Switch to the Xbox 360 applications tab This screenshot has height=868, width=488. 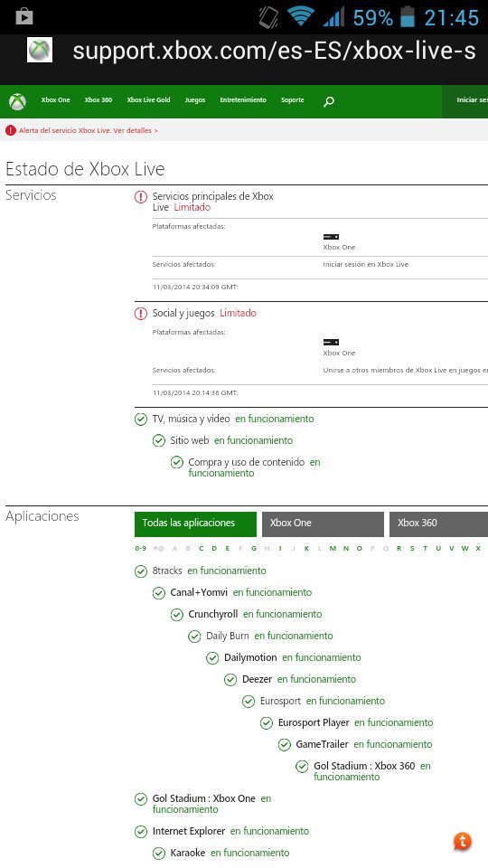439,524
